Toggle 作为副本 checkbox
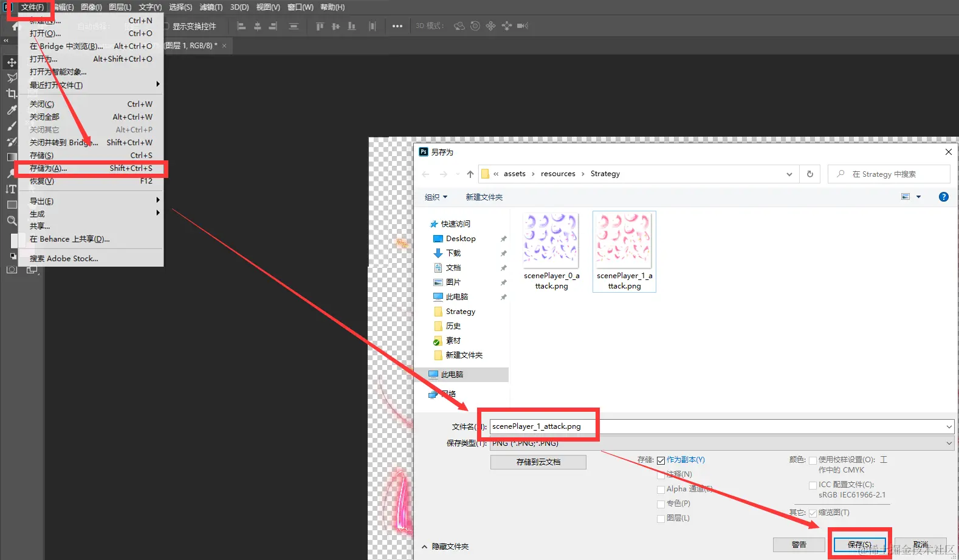Image resolution: width=959 pixels, height=560 pixels. (661, 460)
